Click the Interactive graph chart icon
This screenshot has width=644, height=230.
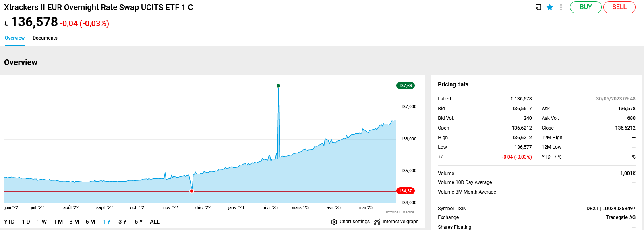pyautogui.click(x=377, y=222)
